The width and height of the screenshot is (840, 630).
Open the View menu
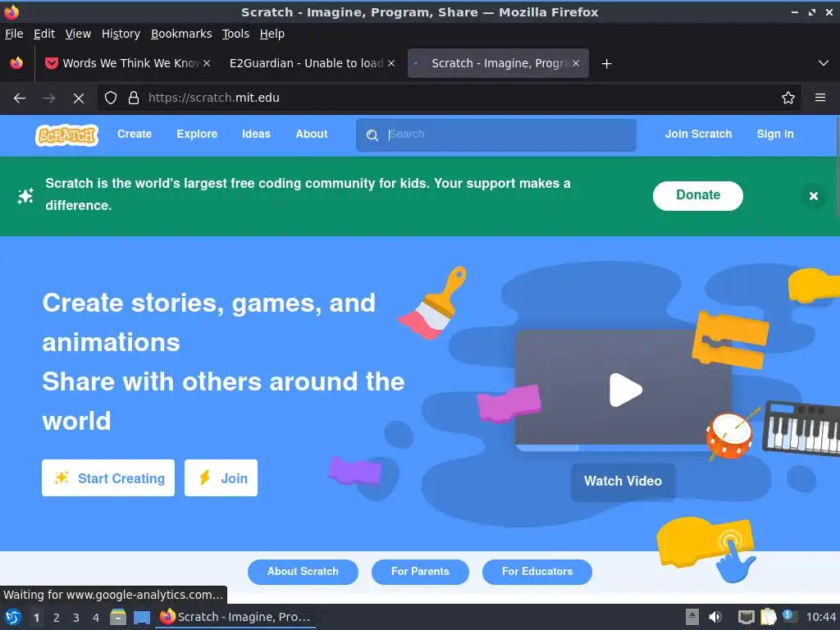[x=78, y=34]
